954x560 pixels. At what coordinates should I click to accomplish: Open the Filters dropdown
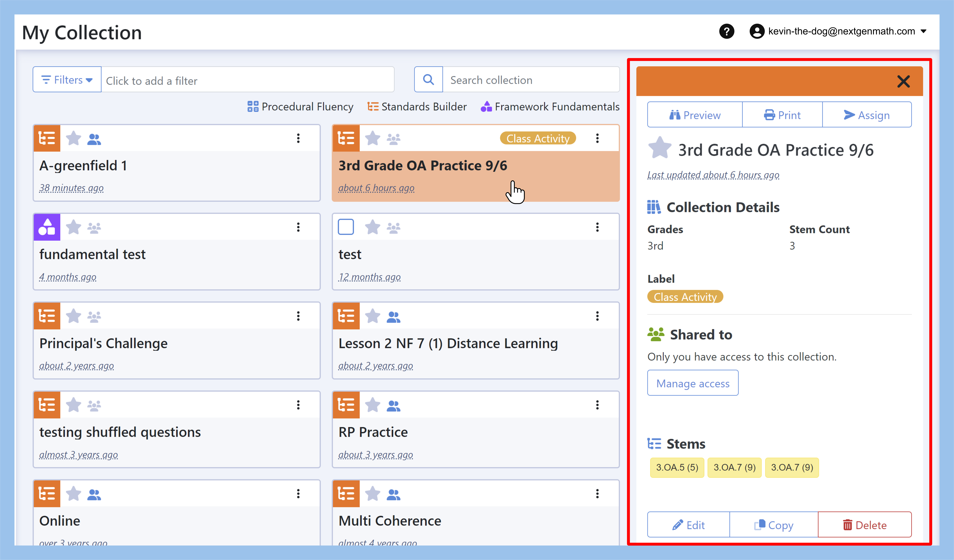[67, 80]
